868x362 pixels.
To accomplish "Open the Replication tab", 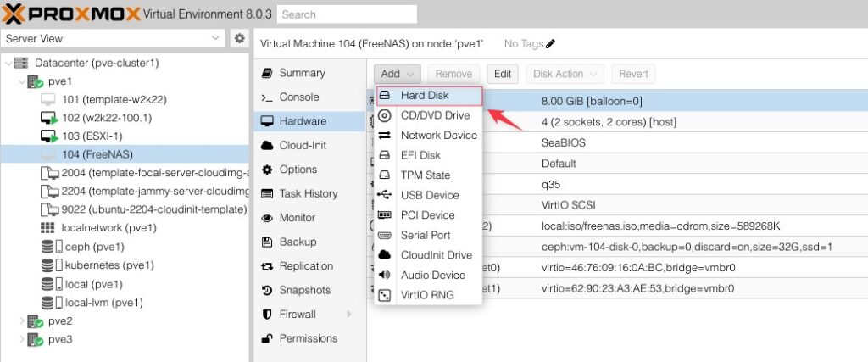I will pyautogui.click(x=309, y=265).
